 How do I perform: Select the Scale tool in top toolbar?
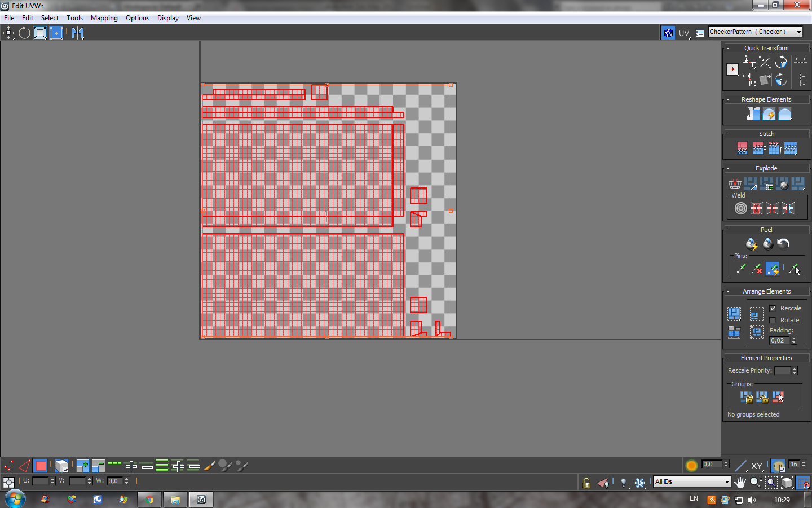click(40, 33)
